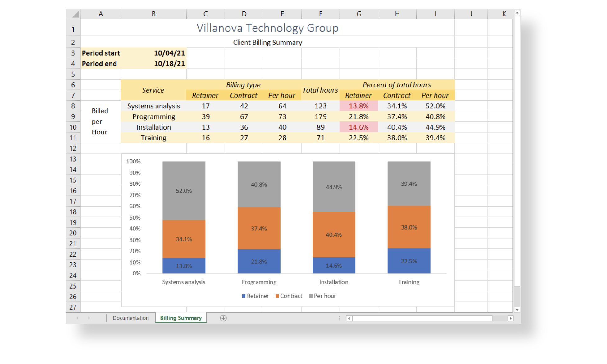
Task: Click previous sheet navigation arrow
Action: [x=77, y=318]
